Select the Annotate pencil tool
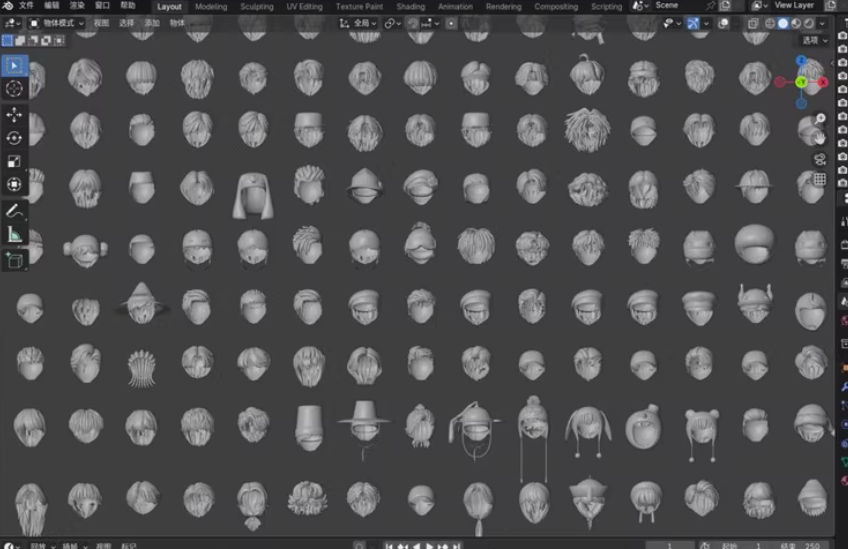Viewport: 848px width, 549px height. point(14,211)
